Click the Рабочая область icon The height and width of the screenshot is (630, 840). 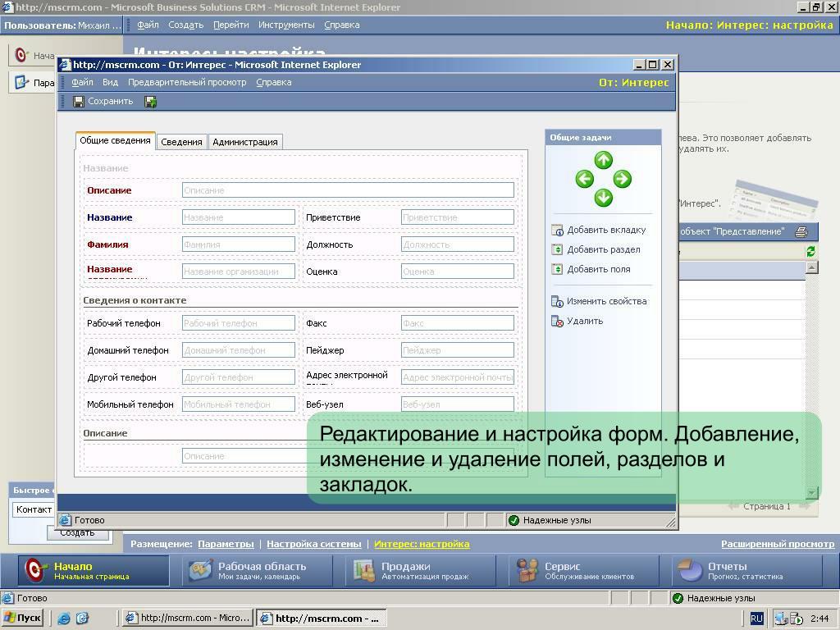[201, 571]
